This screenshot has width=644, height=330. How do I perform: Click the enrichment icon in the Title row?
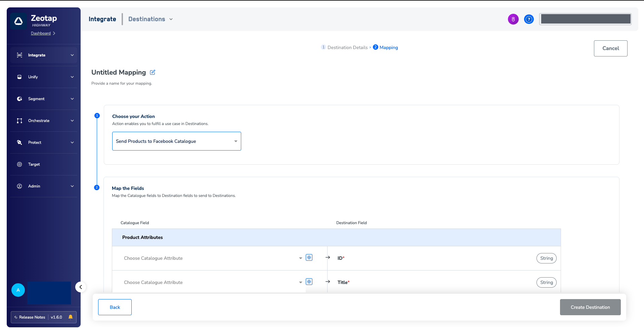(x=309, y=282)
